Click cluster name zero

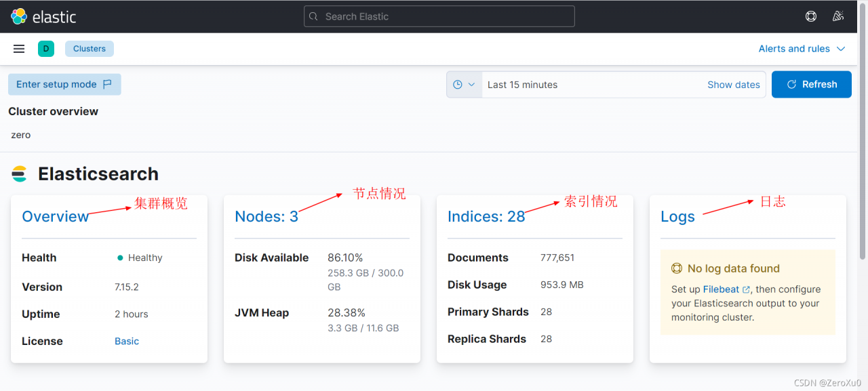(21, 135)
